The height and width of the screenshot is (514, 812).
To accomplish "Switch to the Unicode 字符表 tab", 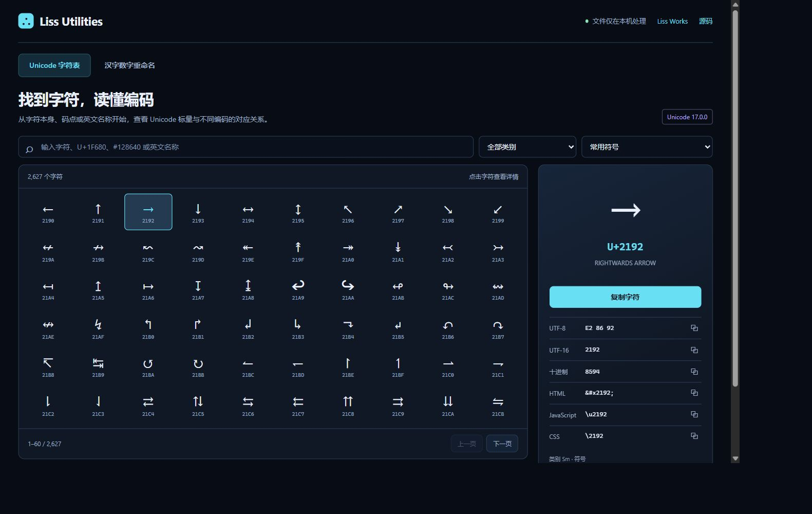I will point(54,65).
